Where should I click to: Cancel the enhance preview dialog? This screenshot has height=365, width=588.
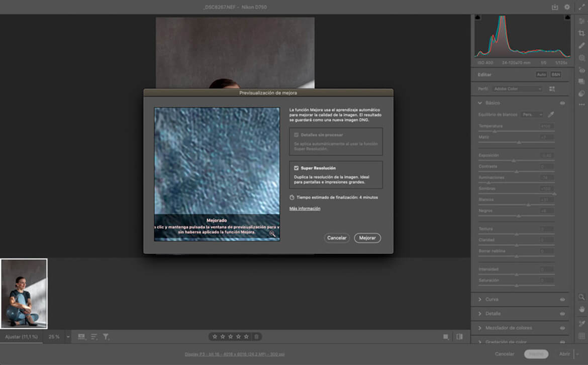tap(337, 238)
